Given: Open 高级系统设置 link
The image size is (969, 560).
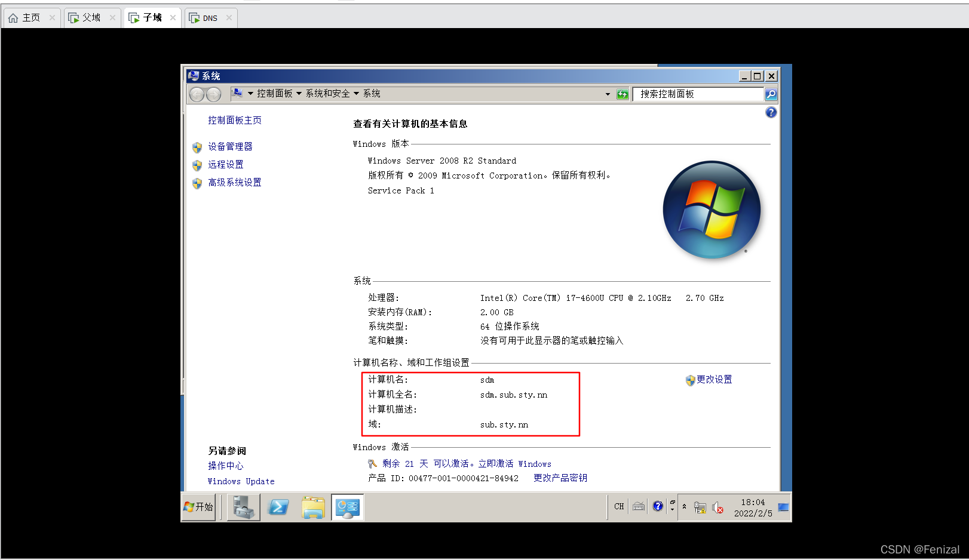Looking at the screenshot, I should click(235, 183).
